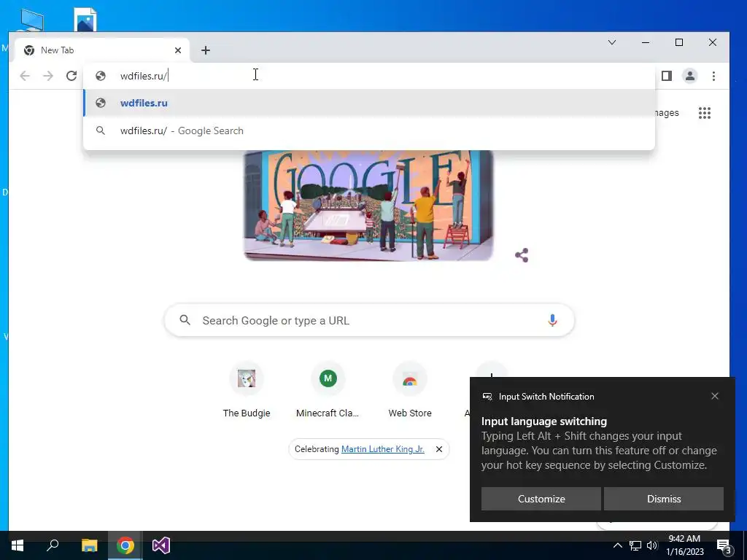The image size is (747, 560).
Task: Follow the Martin Luther King Jr. link
Action: pyautogui.click(x=382, y=449)
